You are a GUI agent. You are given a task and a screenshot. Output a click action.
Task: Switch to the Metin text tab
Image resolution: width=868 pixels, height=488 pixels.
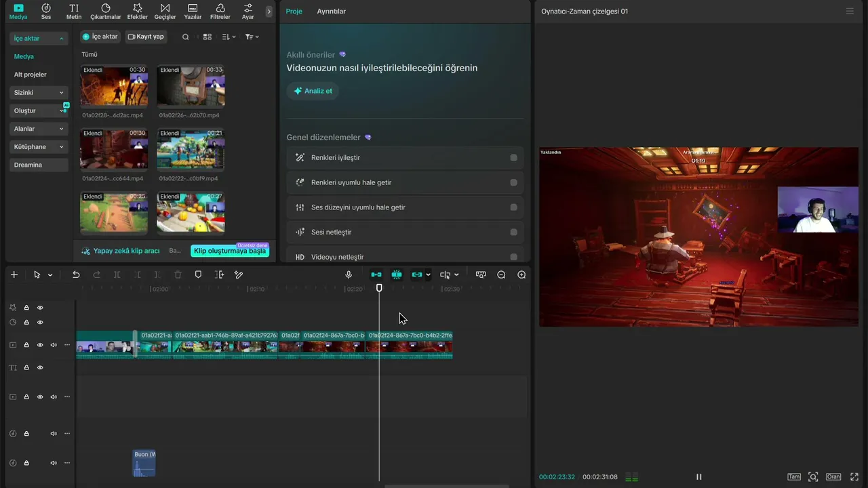[x=74, y=11]
